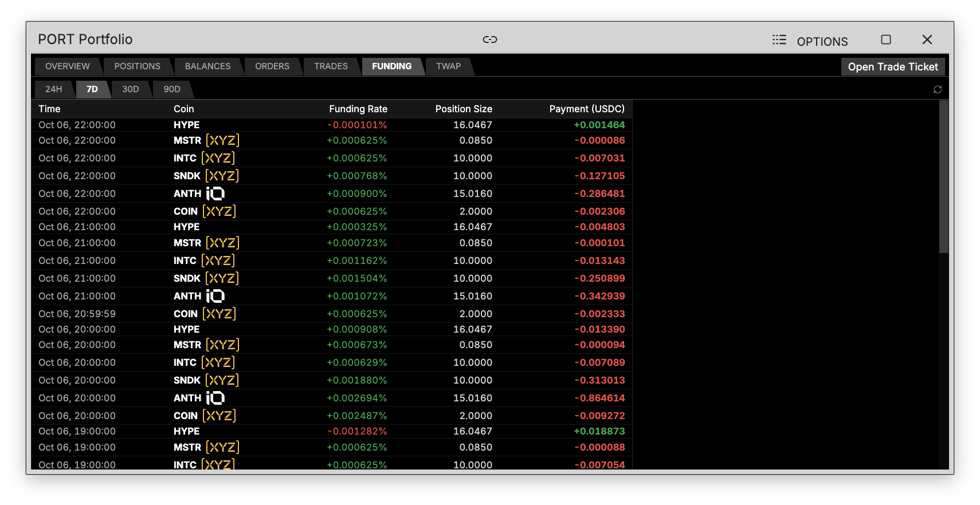The width and height of the screenshot is (980, 505).
Task: Select the ORDERS tab
Action: 272,66
